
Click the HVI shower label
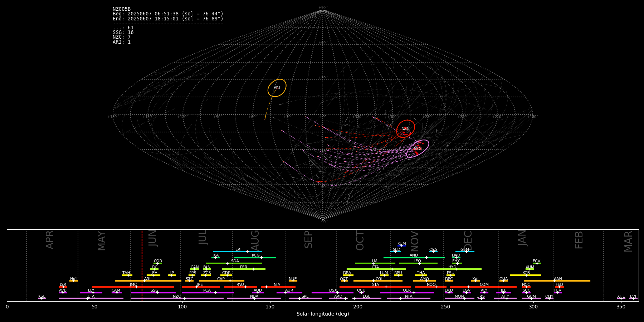(73, 279)
